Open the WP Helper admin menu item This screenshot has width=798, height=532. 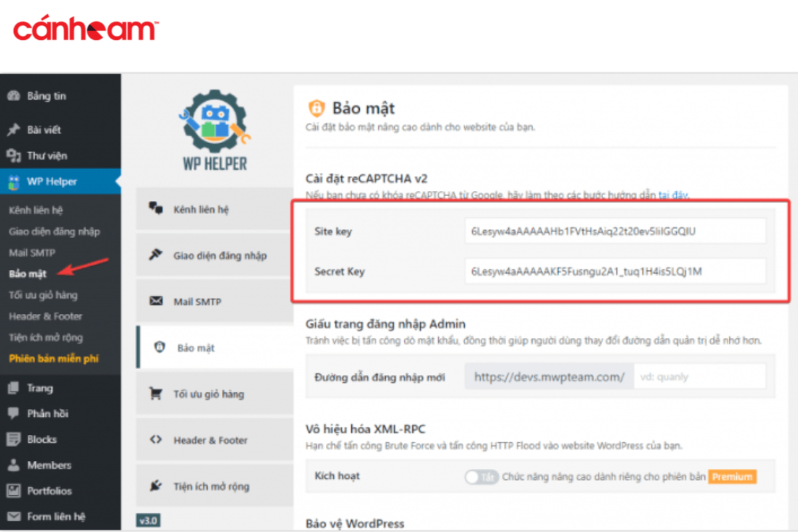61,182
